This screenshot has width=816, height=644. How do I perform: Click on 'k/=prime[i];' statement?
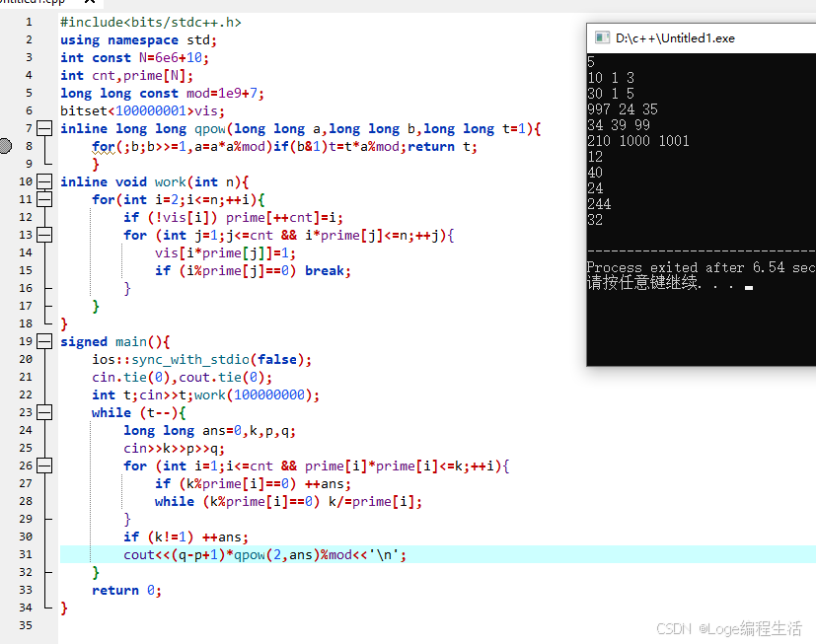point(375,501)
